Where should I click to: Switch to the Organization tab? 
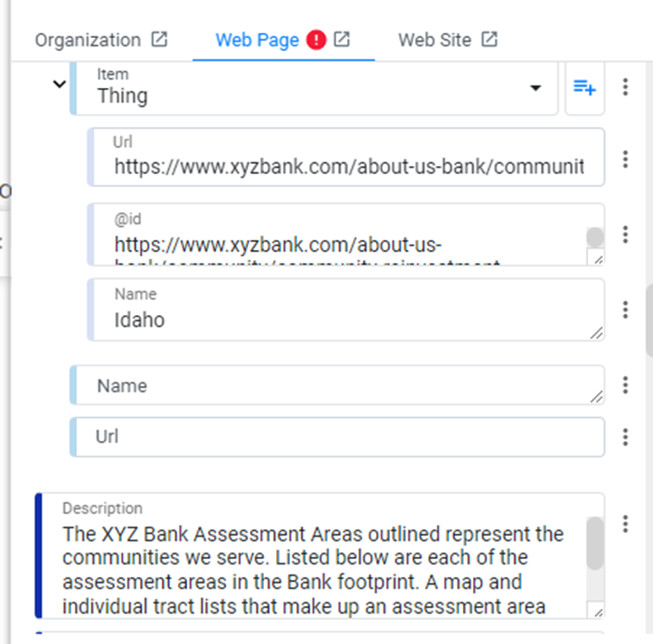(x=88, y=41)
